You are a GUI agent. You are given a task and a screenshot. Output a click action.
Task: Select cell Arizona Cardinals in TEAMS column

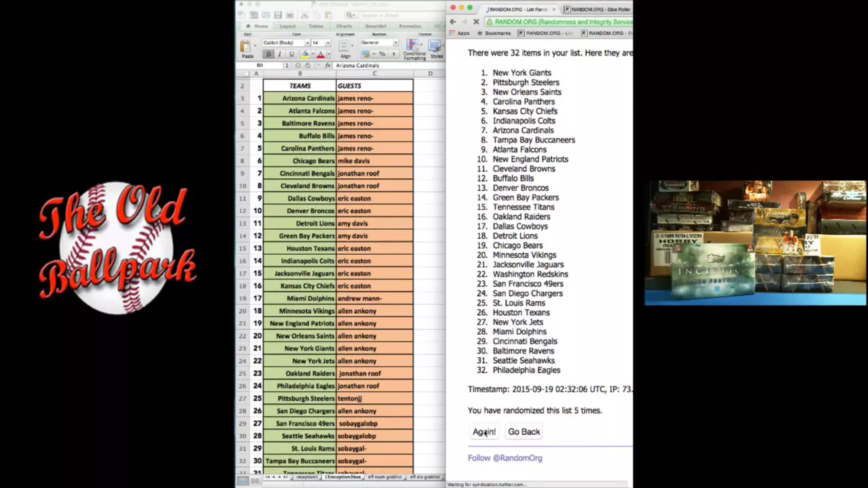click(300, 98)
